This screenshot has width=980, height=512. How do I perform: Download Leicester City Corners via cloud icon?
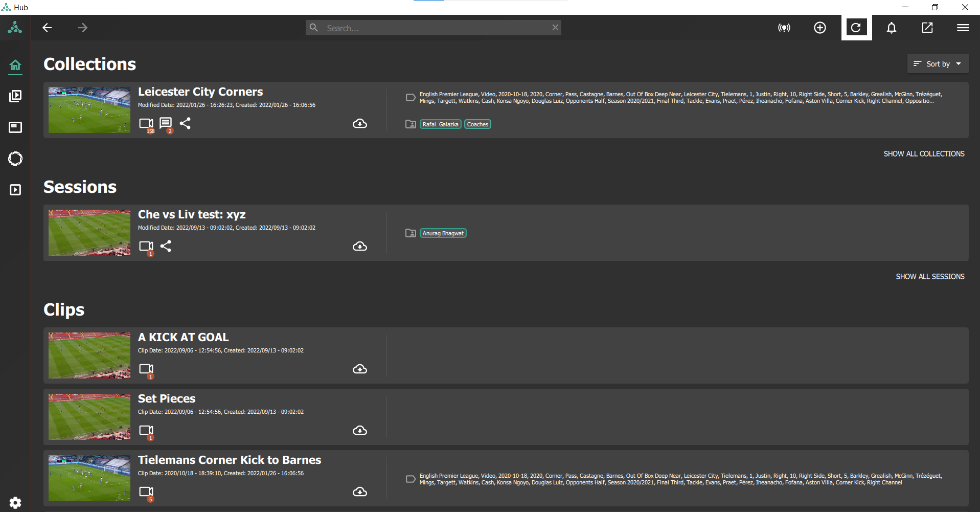360,124
